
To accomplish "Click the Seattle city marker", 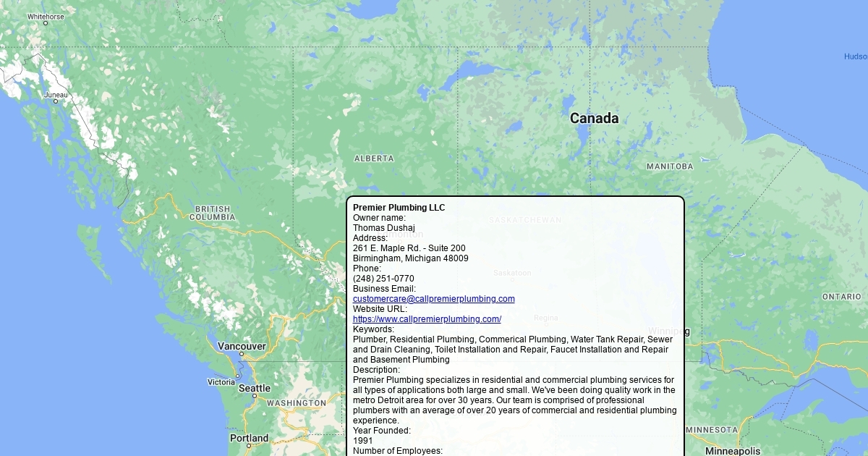I will (x=255, y=396).
